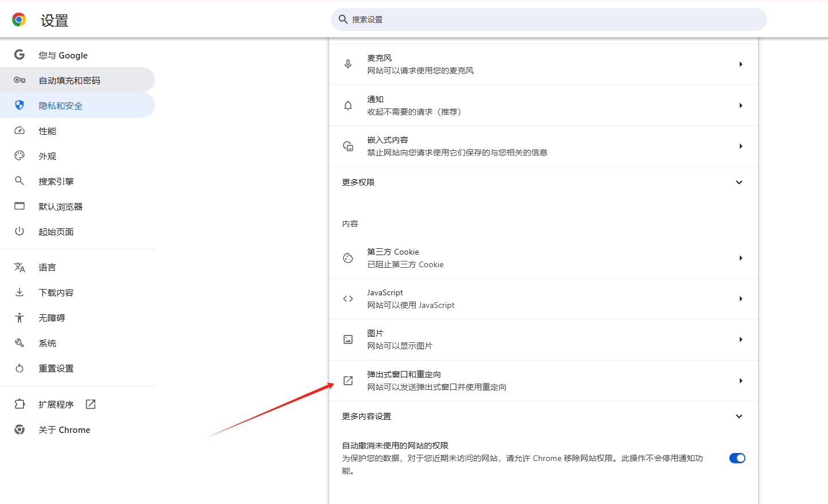
Task: Turn off 自动撤消未使用的网站的权限 toggle
Action: (x=737, y=458)
